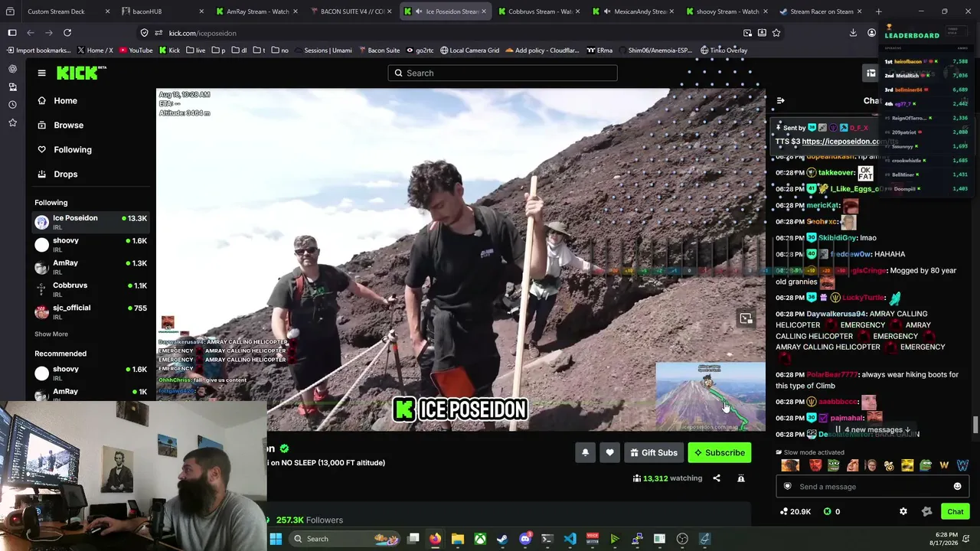Share the stream using the share icon
This screenshot has width=980, height=551.
(717, 478)
